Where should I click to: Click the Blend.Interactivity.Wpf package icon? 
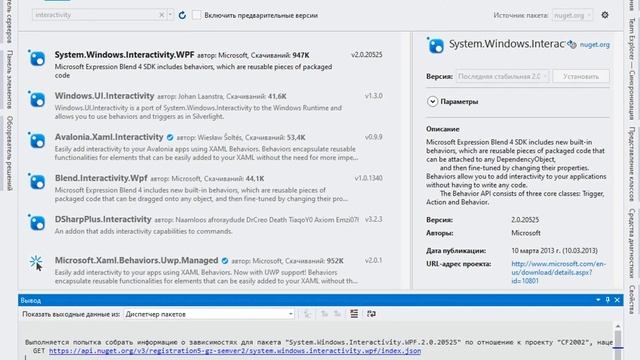[37, 182]
